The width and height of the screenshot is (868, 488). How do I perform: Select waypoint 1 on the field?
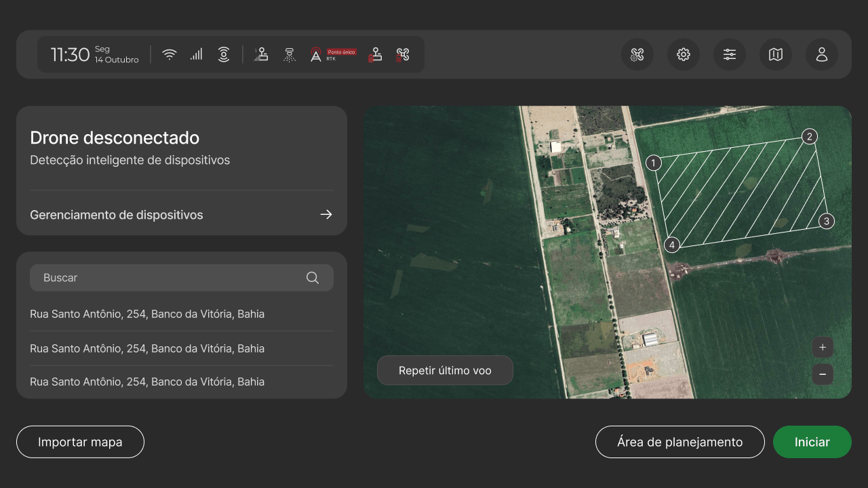coord(653,163)
